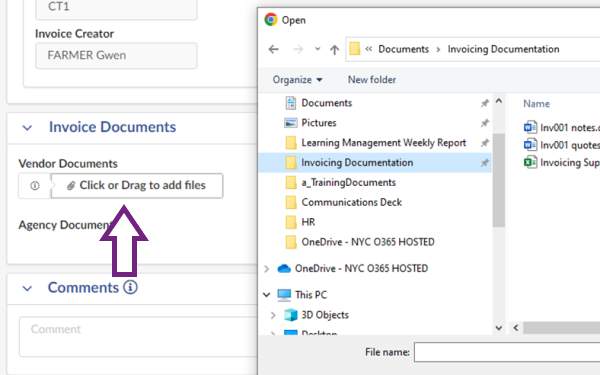Select the Invoicing Documentation folder in sidebar

(x=375, y=163)
